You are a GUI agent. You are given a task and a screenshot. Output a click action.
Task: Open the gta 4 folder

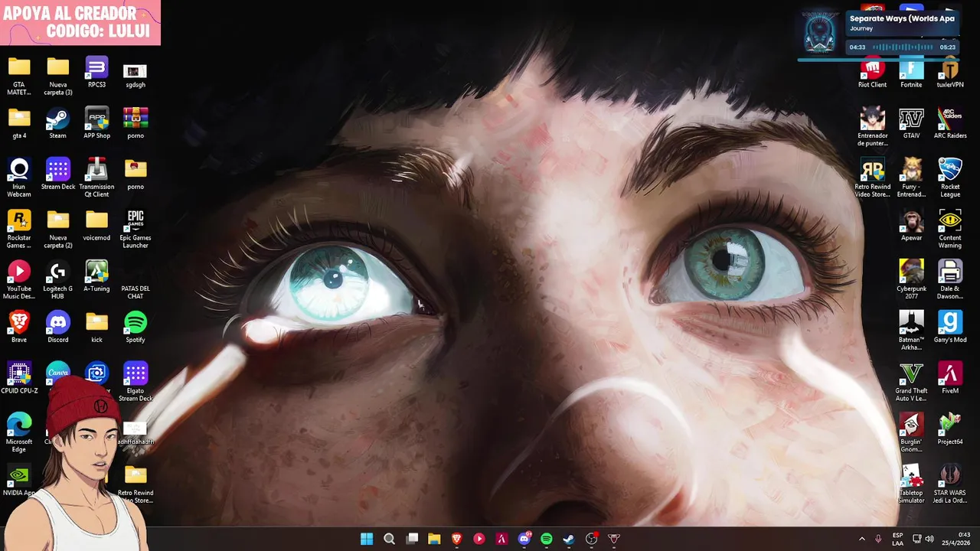pos(19,124)
